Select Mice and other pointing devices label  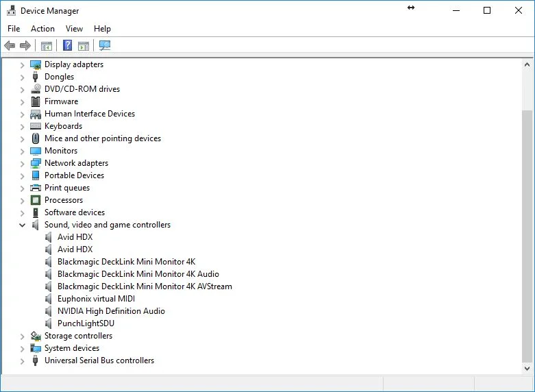(103, 138)
